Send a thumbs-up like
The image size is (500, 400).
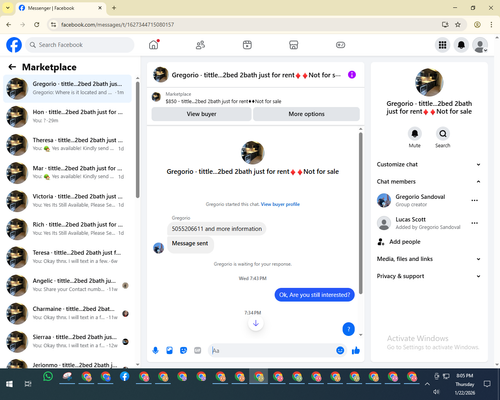pos(356,350)
